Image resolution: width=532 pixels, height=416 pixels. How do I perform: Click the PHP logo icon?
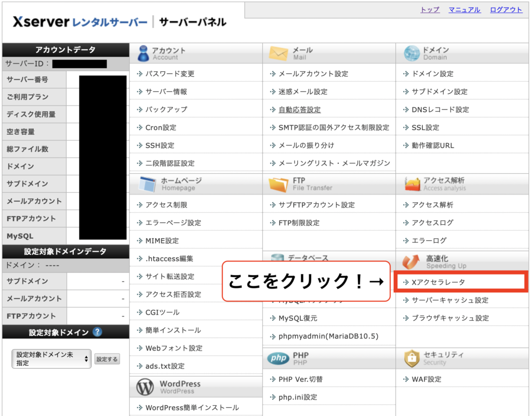[278, 358]
